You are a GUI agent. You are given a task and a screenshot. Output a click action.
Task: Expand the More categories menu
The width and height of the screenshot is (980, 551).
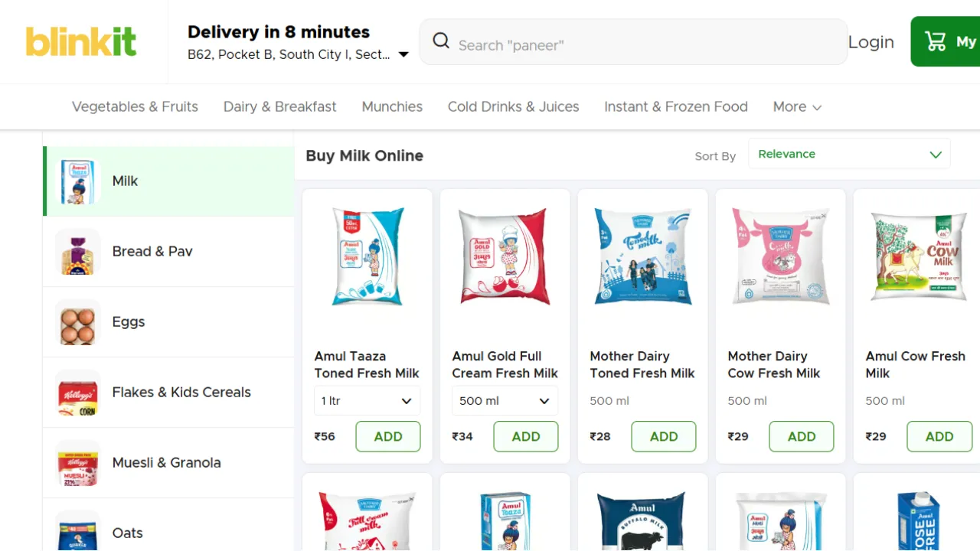coord(797,107)
